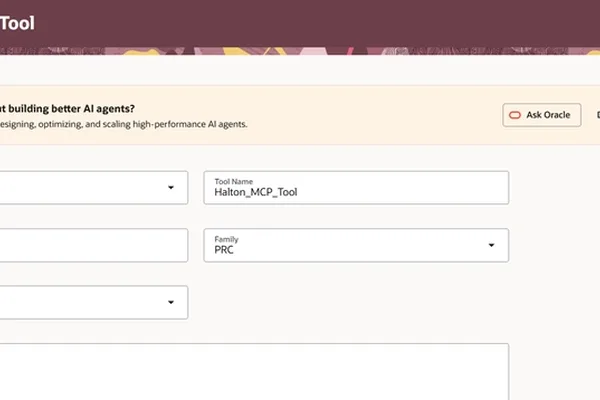This screenshot has height=400, width=600.
Task: Edit the Tool Name field Halton_MCP_Tool
Action: click(x=356, y=188)
